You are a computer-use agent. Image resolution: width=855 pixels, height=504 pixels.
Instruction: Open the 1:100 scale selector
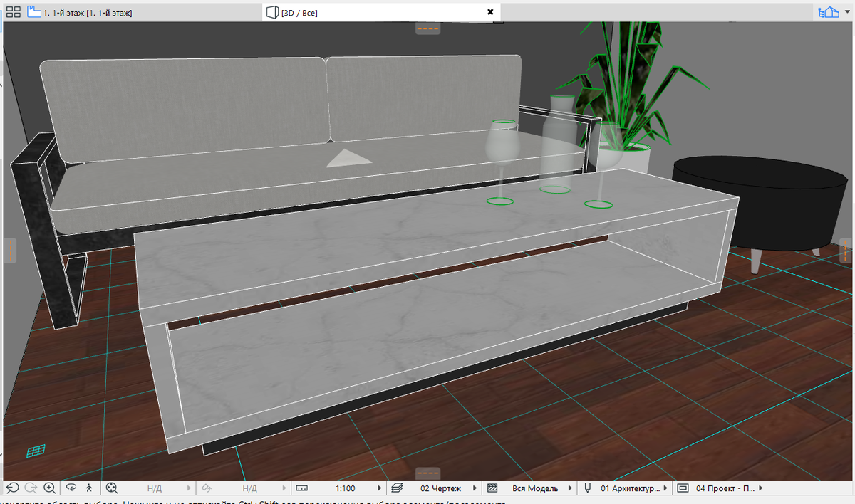pyautogui.click(x=347, y=488)
